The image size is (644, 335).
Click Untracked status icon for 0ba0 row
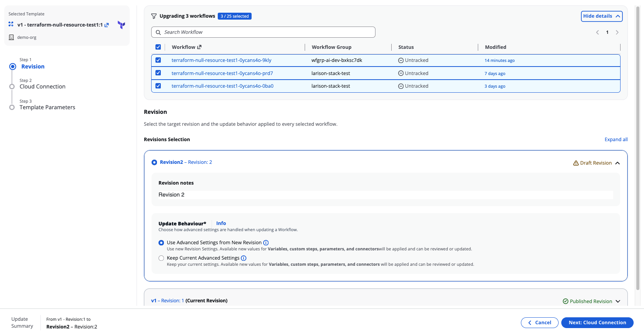tap(401, 86)
